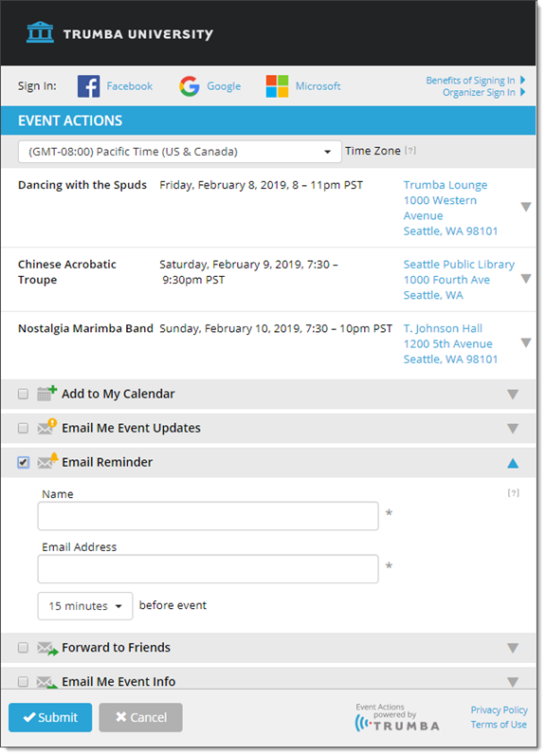Screen dimensions: 546x756
Task: Click the Facebook logo icon
Action: [x=89, y=86]
